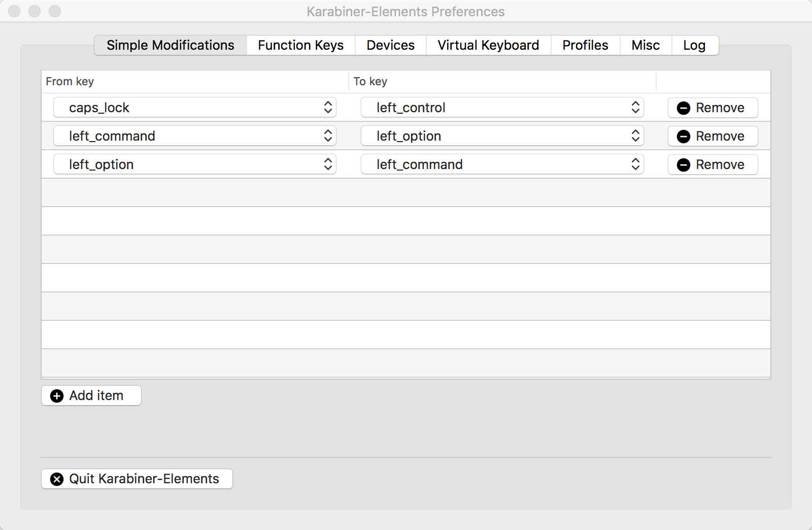Open the Devices tab
This screenshot has width=812, height=530.
pos(391,45)
